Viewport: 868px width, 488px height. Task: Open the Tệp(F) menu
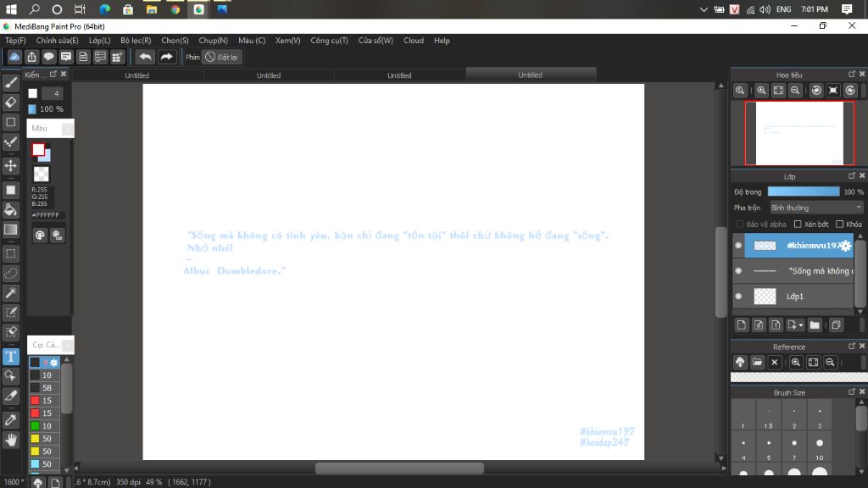point(15,41)
